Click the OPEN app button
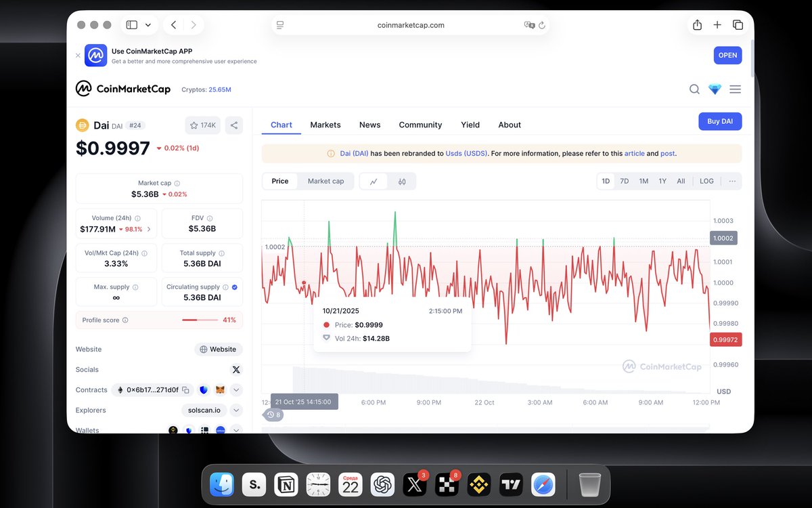812x508 pixels. (727, 56)
